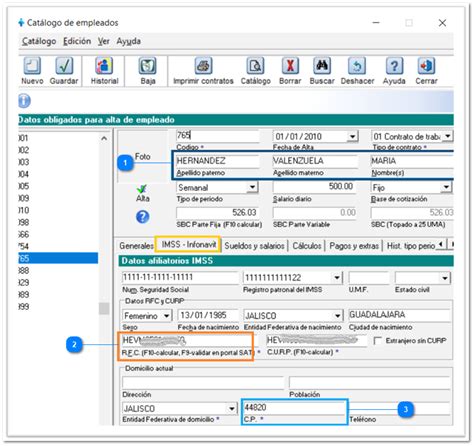Open the Ver menu
The image size is (474, 446).
click(104, 41)
